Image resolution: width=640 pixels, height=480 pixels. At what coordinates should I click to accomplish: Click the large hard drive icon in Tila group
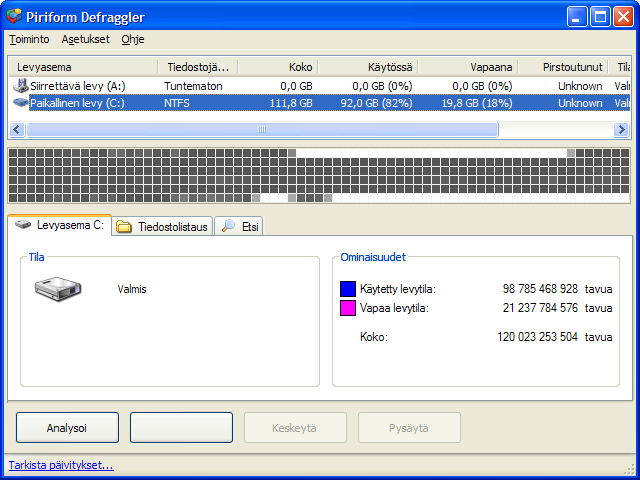(x=58, y=289)
